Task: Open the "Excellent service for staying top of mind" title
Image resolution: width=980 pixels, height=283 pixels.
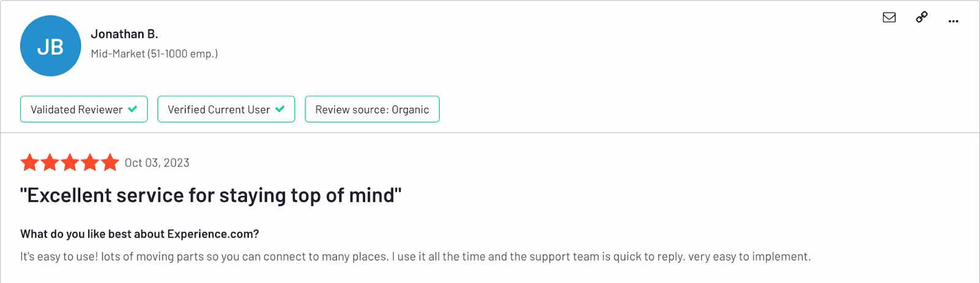Action: click(x=211, y=195)
